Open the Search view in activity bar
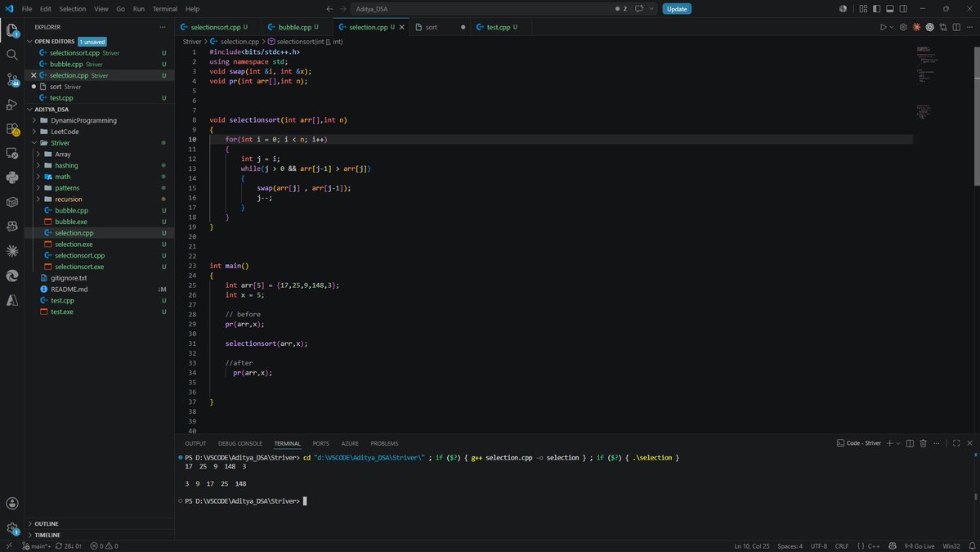This screenshot has width=980, height=552. point(12,55)
